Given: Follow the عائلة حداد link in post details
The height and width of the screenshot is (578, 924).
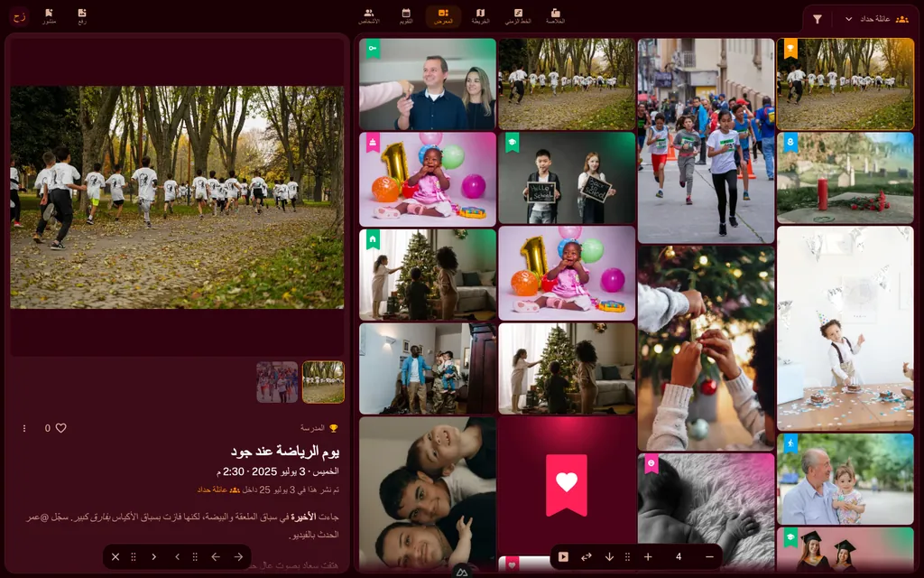Looking at the screenshot, I should [218, 489].
